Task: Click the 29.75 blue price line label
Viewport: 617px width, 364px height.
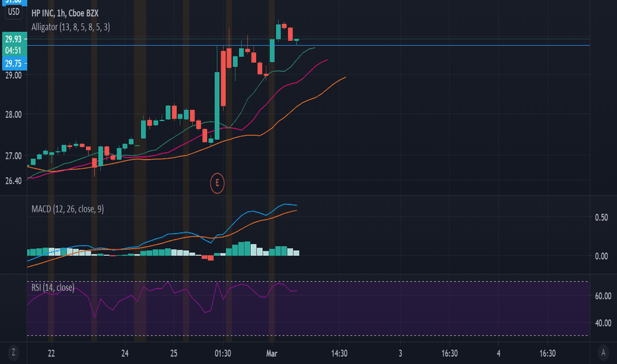Action: (14, 64)
